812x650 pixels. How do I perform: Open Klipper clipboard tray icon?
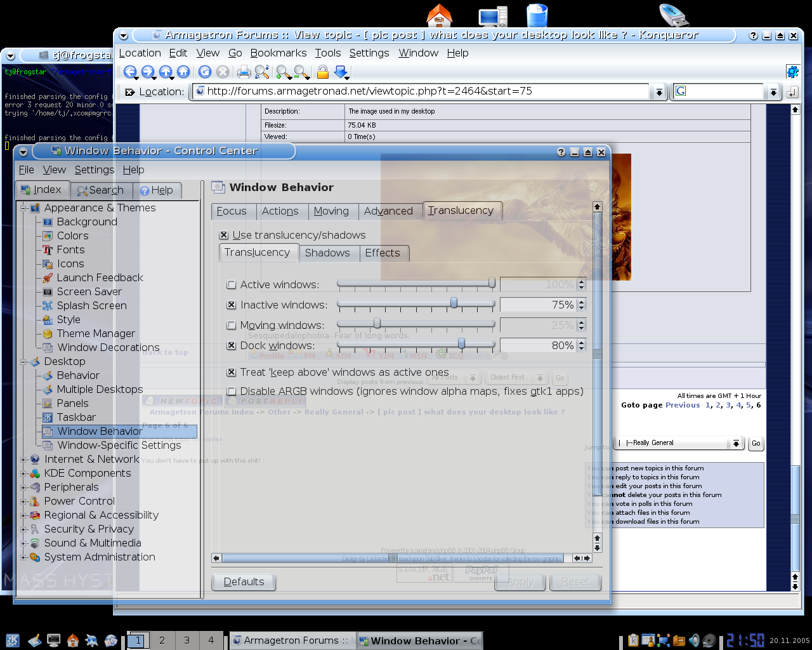633,640
